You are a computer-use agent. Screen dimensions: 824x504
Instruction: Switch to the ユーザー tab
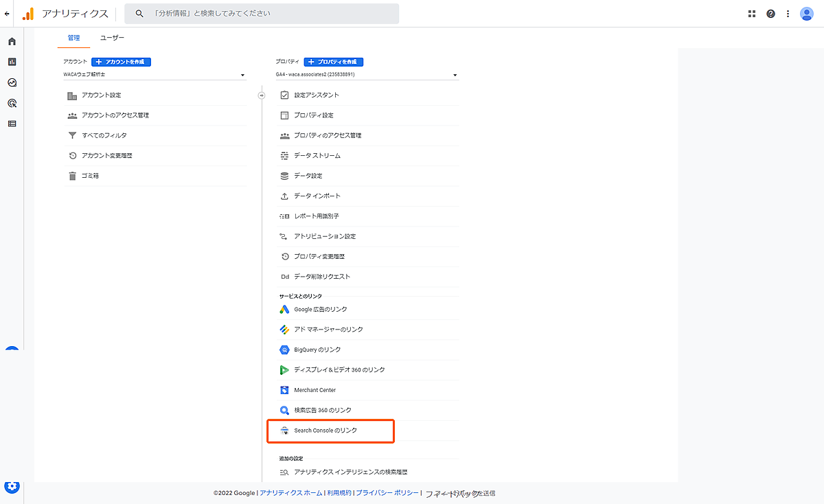coord(113,38)
